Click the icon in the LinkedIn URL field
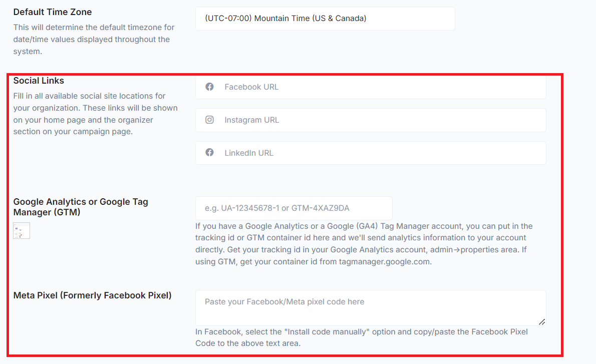 209,152
